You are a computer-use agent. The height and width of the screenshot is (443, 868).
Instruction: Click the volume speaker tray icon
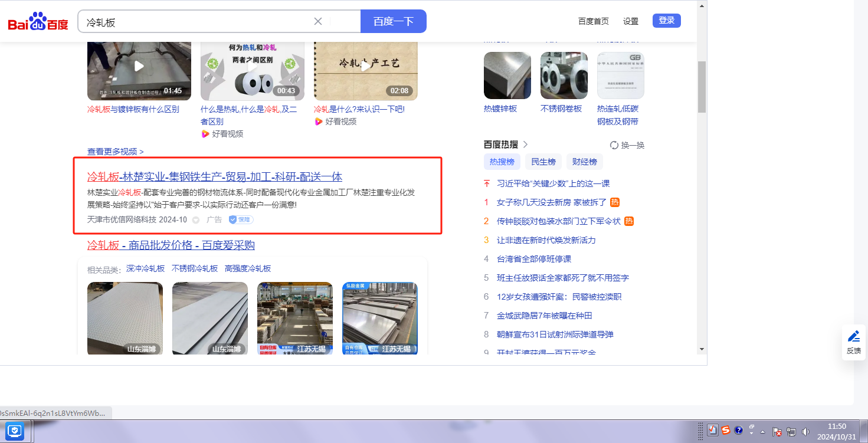(804, 431)
